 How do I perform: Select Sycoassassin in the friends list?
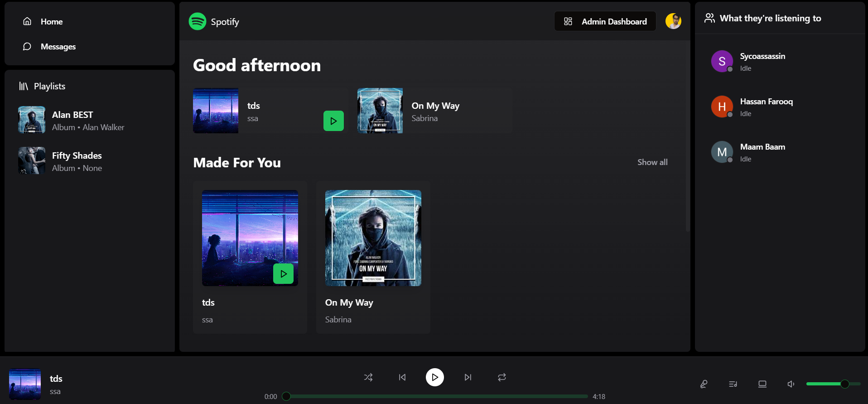coord(780,62)
